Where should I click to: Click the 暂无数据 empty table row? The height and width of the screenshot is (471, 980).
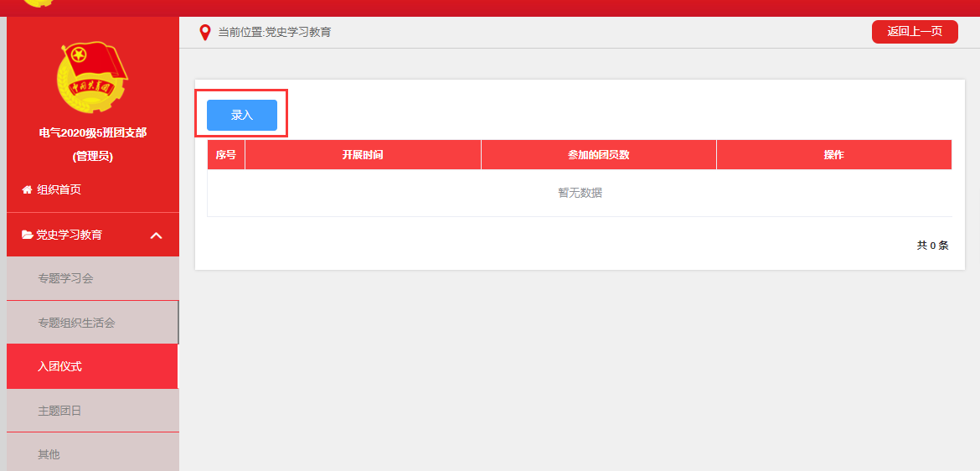(x=580, y=193)
